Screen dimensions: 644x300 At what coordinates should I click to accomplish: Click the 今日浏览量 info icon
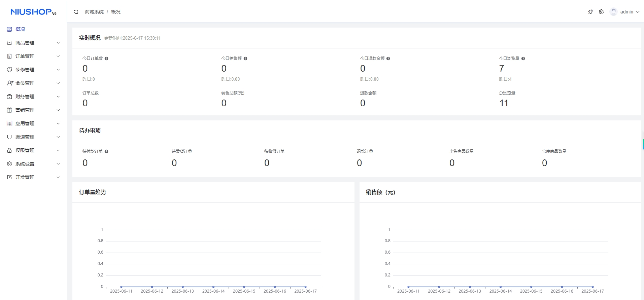tap(523, 59)
